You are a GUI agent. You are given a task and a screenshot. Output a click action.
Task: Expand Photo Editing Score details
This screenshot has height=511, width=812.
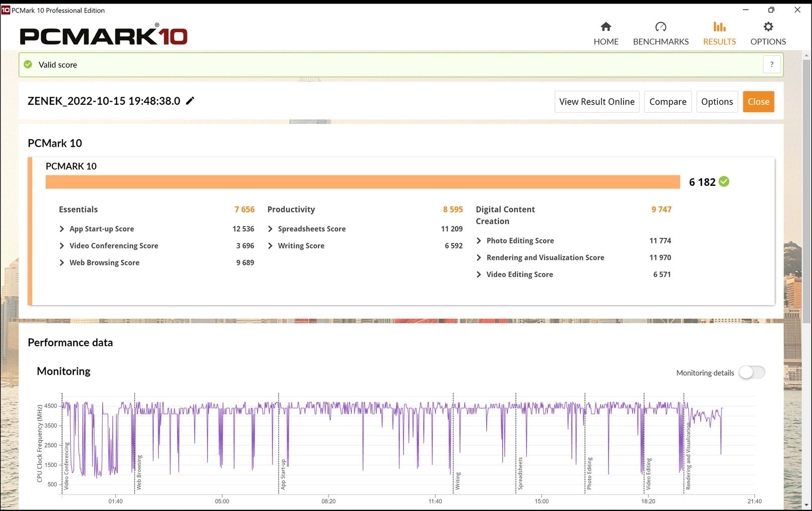(479, 241)
